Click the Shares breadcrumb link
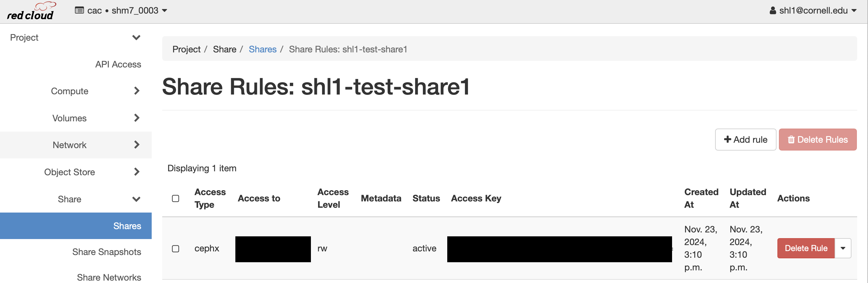Screen dimensions: 868x283 click(262, 49)
